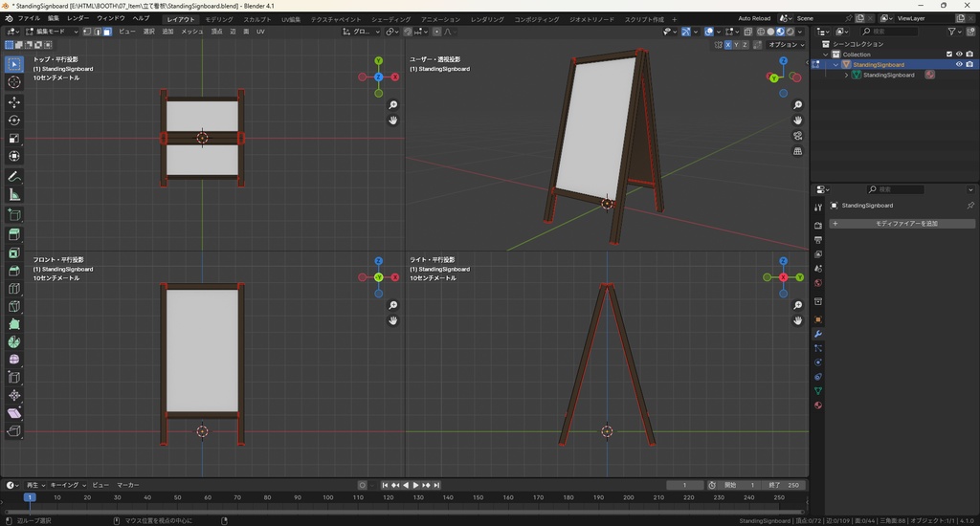Switch to the モデリング workspace tab

219,19
